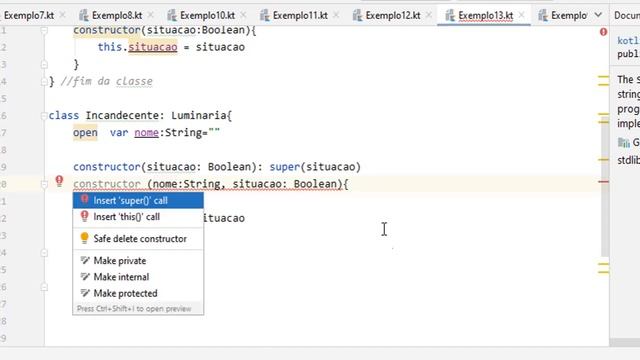Image resolution: width=640 pixels, height=360 pixels.
Task: Switch to Exemplo7.kt tab
Action: pos(29,16)
